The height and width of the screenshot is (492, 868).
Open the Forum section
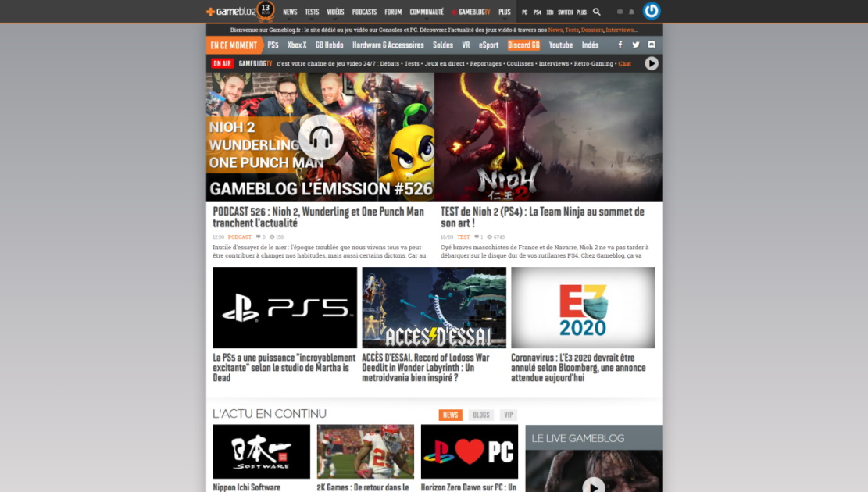393,12
